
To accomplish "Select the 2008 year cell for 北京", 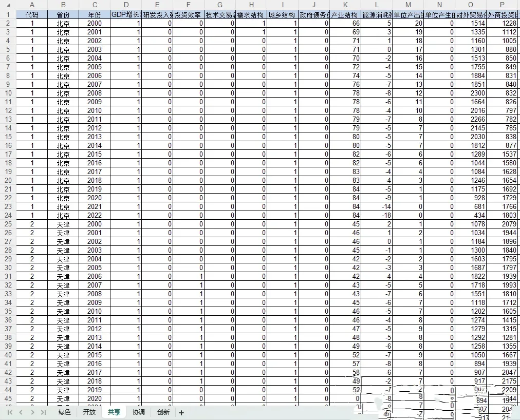I will (x=95, y=93).
